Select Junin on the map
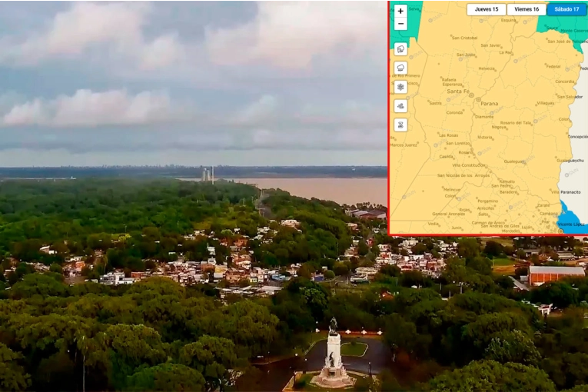 click(457, 228)
